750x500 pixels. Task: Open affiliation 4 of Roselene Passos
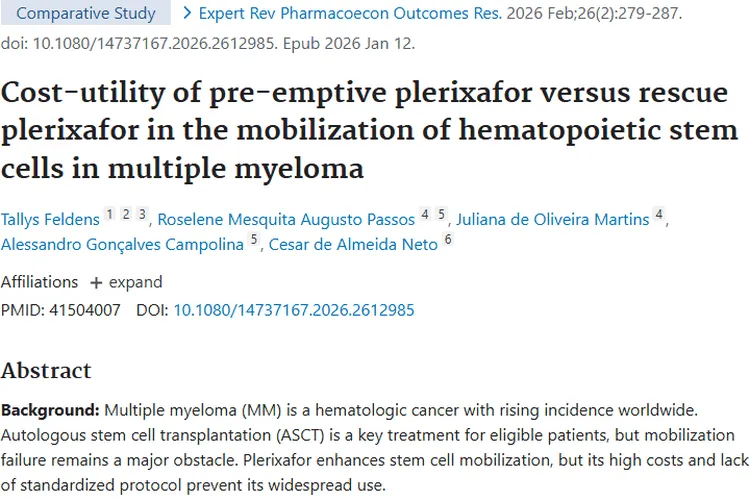pos(425,214)
